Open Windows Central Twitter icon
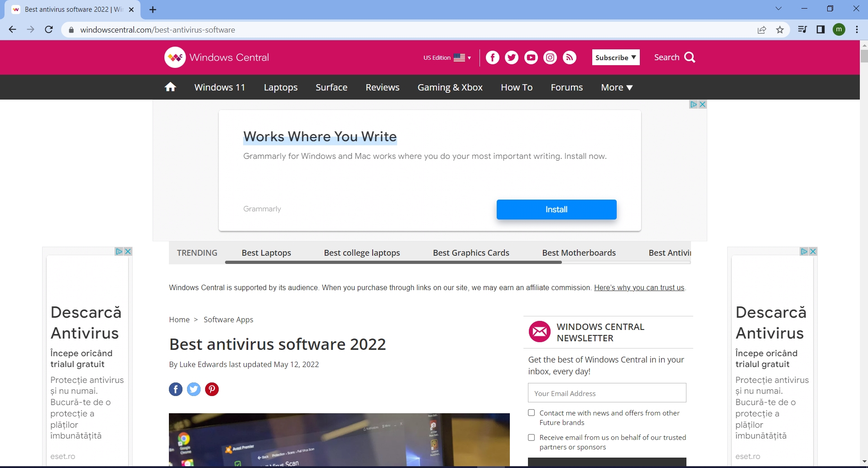The height and width of the screenshot is (468, 868). coord(512,57)
